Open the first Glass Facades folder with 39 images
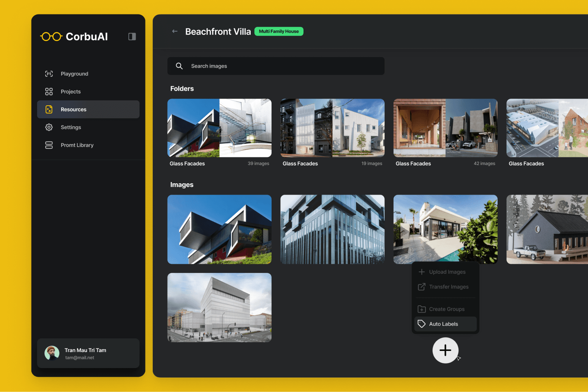Image resolution: width=588 pixels, height=392 pixels. point(220,128)
